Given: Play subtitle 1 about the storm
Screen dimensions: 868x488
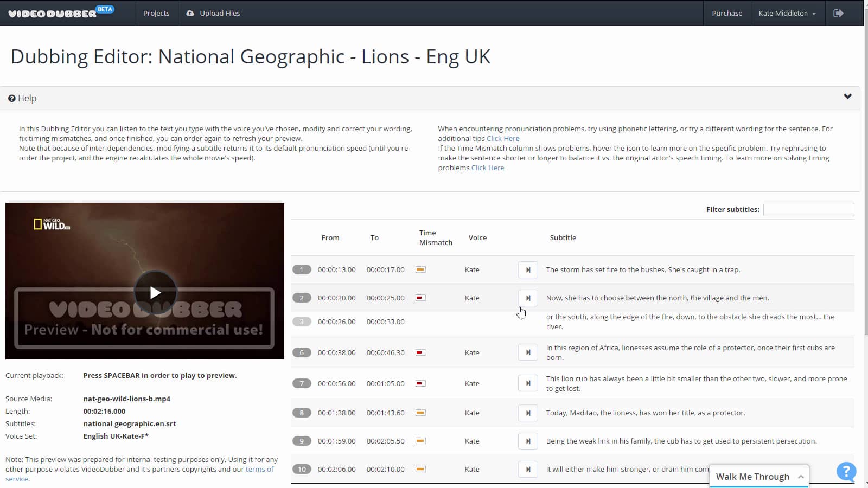Looking at the screenshot, I should (x=528, y=269).
